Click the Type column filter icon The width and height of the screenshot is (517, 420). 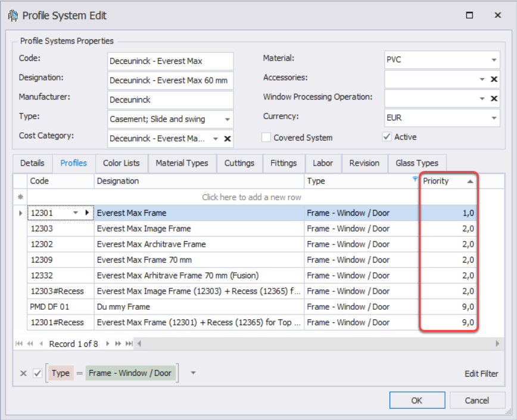(415, 179)
